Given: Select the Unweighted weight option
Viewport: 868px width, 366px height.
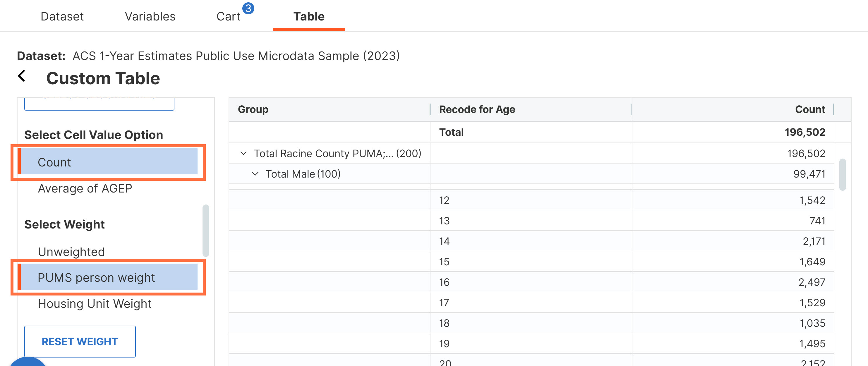Looking at the screenshot, I should (x=71, y=252).
